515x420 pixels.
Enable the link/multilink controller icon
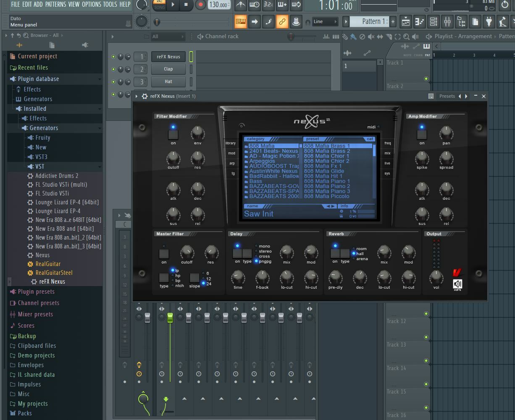pos(282,21)
